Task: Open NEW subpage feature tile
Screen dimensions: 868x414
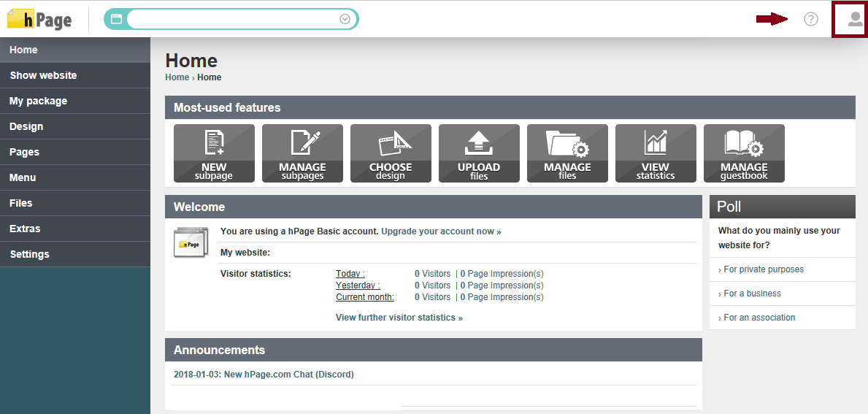Action: point(214,153)
